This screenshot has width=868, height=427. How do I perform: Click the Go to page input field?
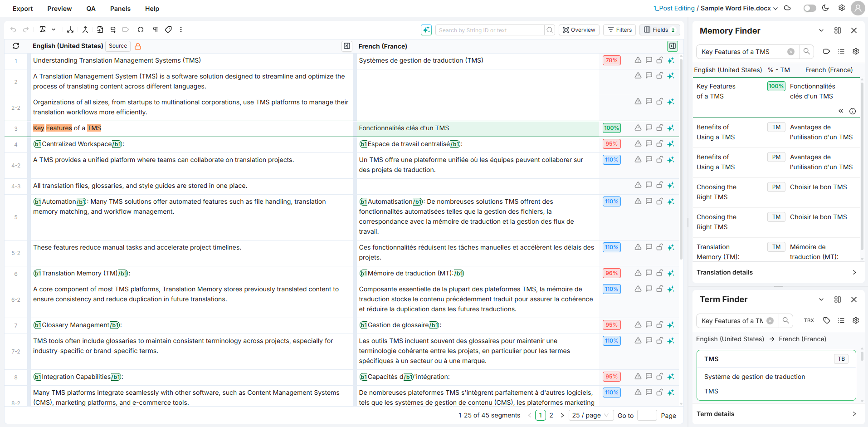[x=647, y=415]
